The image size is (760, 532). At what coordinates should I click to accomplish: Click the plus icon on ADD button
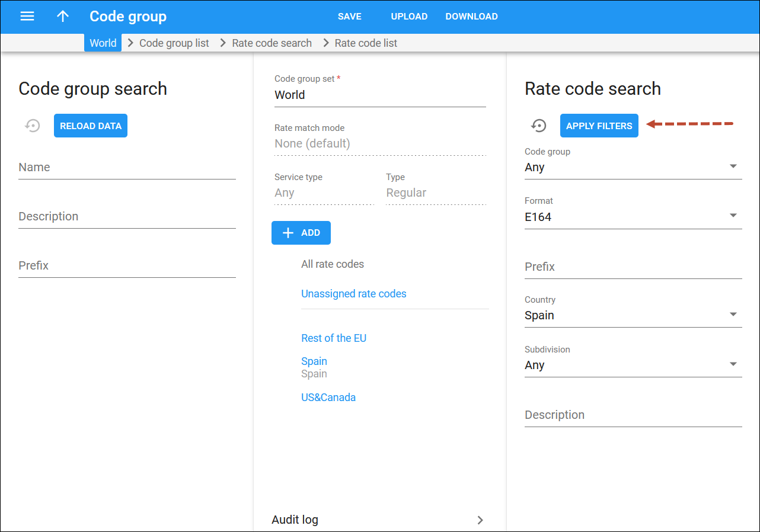(x=288, y=233)
